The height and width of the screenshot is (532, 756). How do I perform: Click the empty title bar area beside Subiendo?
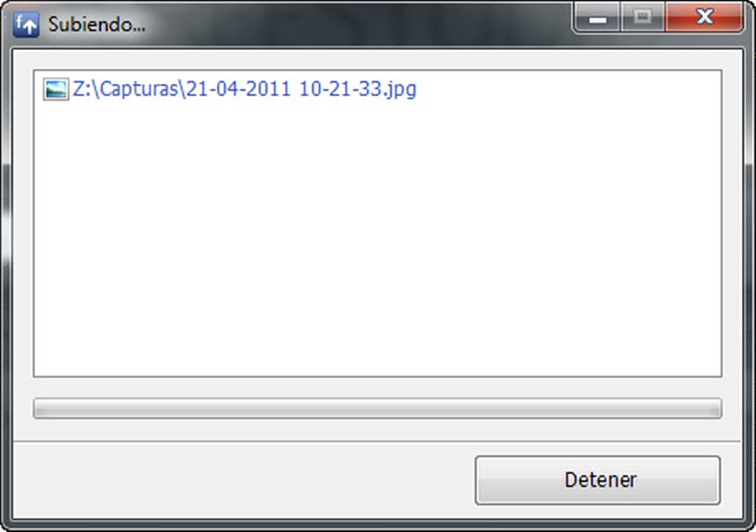[357, 23]
